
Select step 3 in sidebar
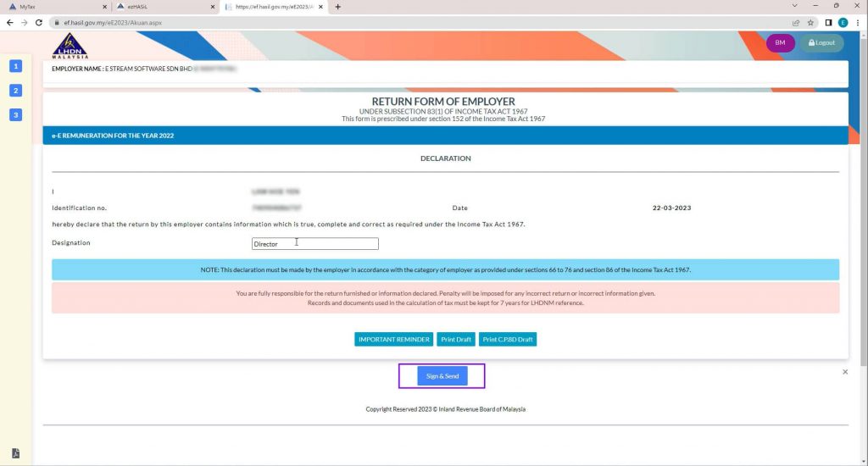click(16, 114)
